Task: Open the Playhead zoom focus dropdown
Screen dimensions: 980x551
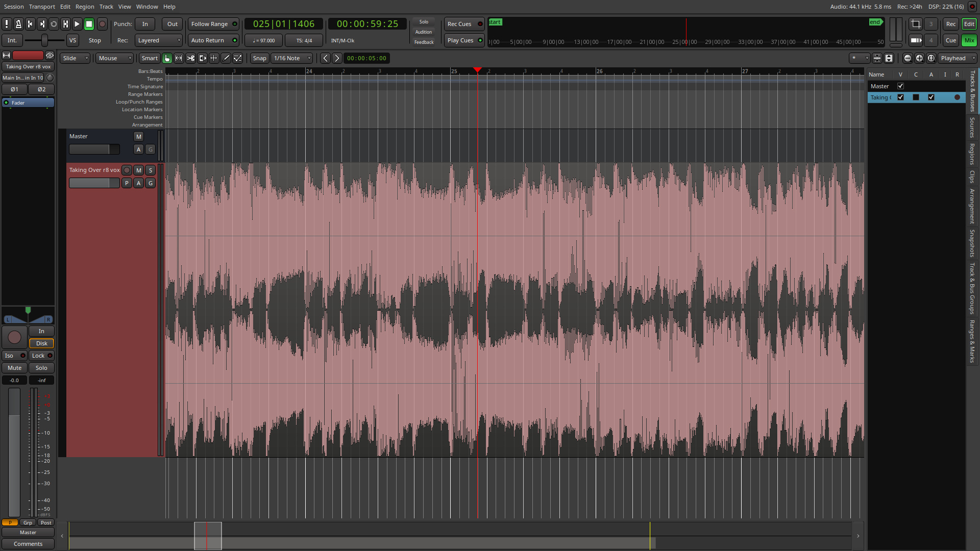Action: (x=958, y=58)
